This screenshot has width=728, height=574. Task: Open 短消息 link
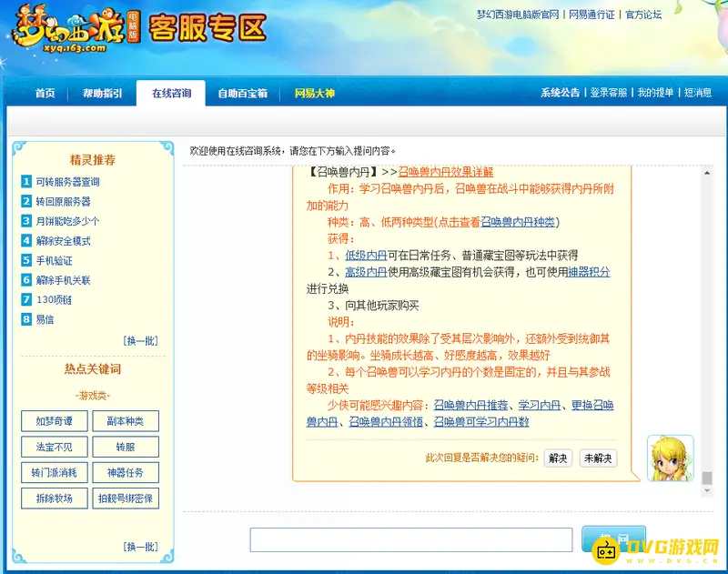(x=698, y=93)
